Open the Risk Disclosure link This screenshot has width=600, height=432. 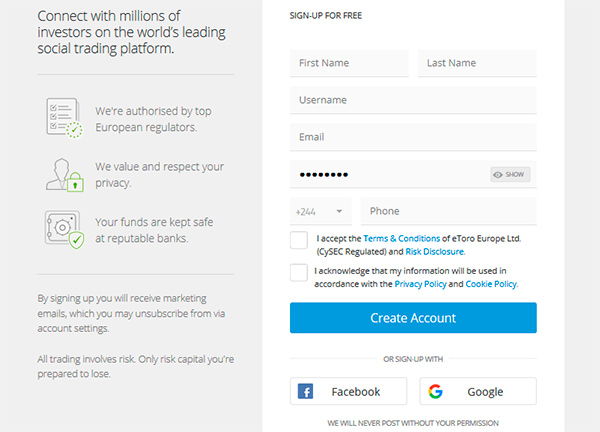(434, 251)
